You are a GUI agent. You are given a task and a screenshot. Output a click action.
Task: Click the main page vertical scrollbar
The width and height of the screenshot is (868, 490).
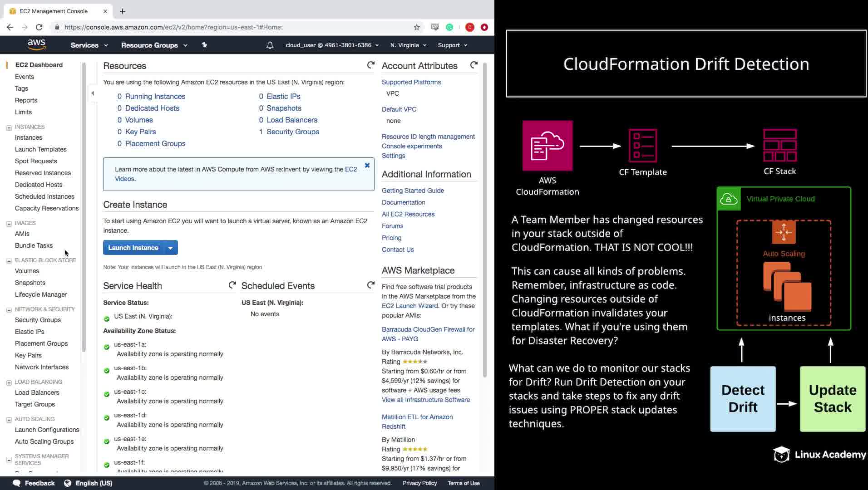(x=485, y=220)
